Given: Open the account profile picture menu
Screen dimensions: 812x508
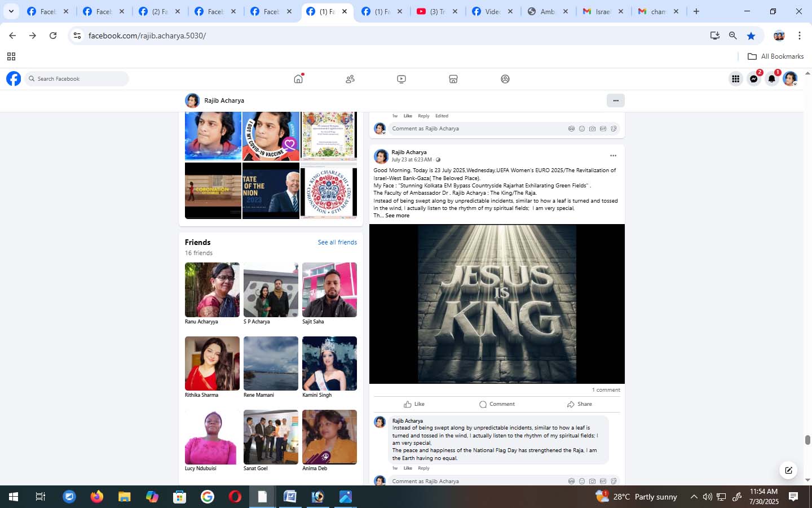Looking at the screenshot, I should pos(790,79).
